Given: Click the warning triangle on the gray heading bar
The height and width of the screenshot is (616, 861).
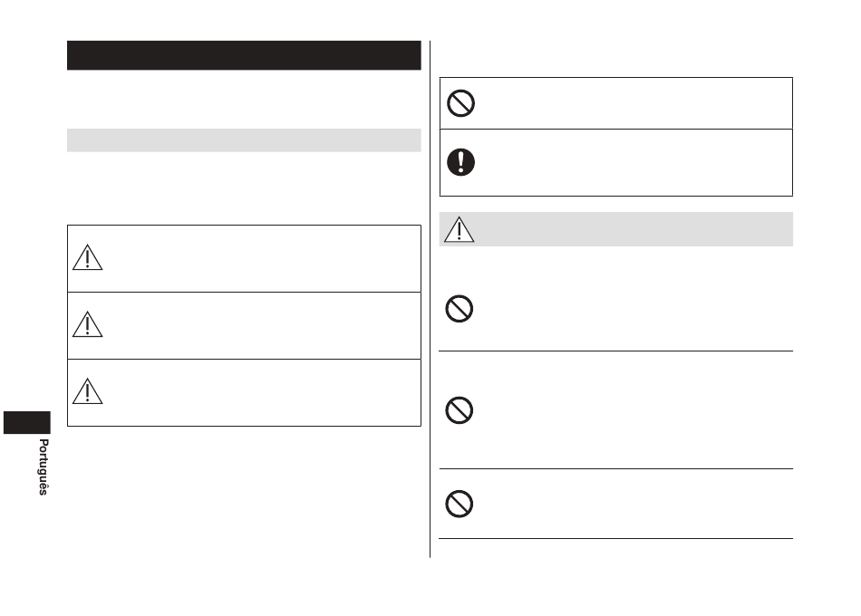Looking at the screenshot, I should coord(460,229).
